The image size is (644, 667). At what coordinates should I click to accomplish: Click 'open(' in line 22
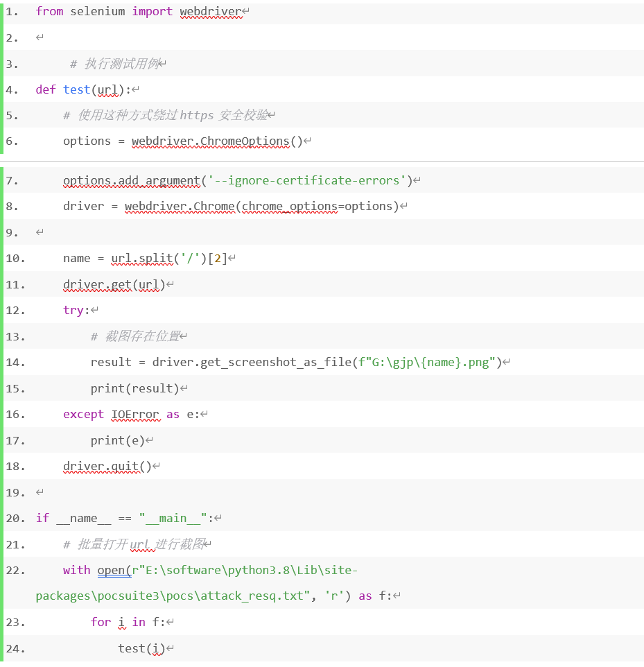114,571
